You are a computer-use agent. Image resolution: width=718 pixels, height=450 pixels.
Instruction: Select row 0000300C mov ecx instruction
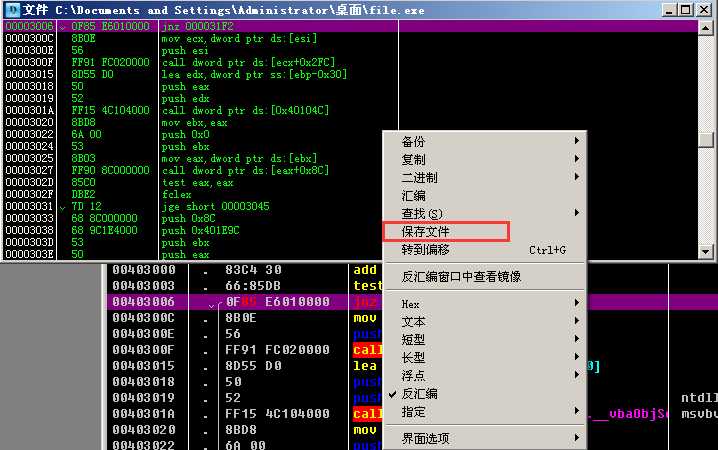tap(350, 38)
